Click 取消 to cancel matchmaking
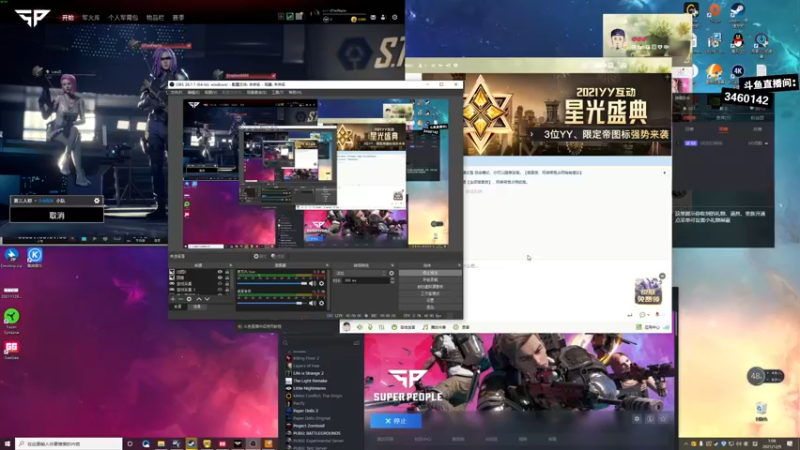Screen dimensions: 800x450 tap(57, 215)
